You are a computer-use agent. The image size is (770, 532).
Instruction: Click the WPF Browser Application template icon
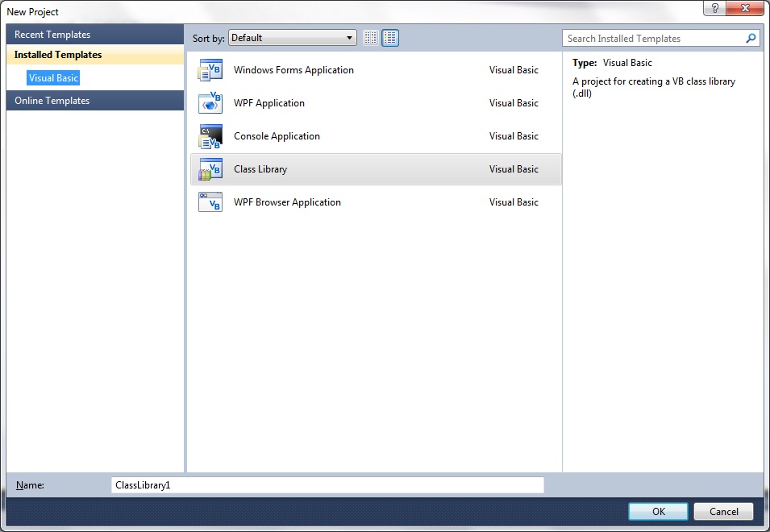point(210,202)
